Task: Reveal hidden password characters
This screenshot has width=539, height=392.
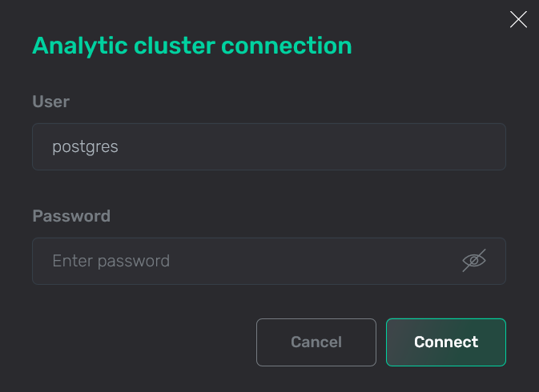Action: coord(474,261)
